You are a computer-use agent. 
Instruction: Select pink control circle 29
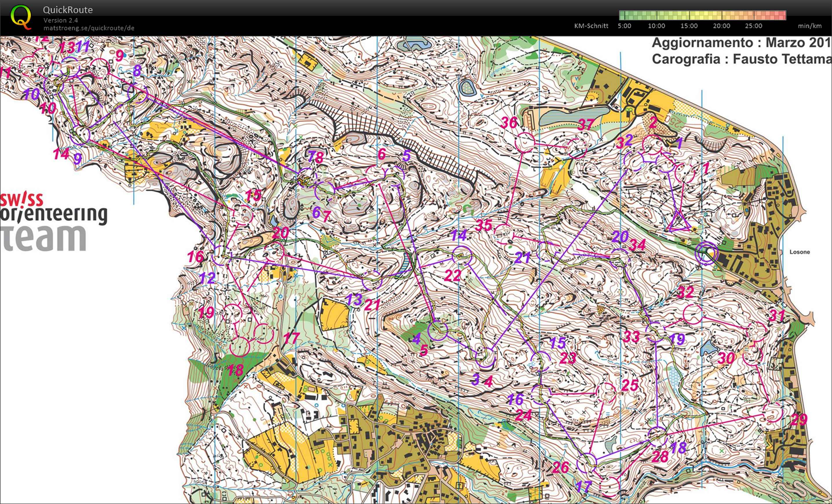[773, 413]
